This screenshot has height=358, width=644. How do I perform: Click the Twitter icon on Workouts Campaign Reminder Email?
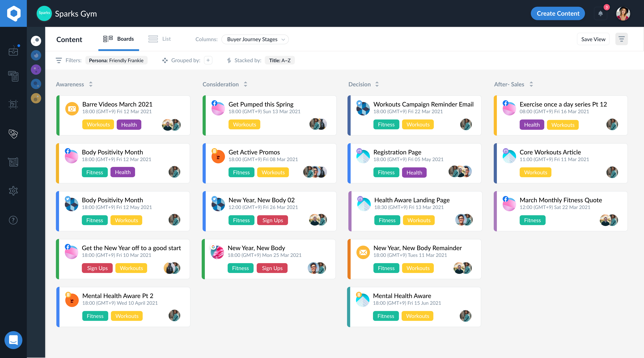pyautogui.click(x=359, y=103)
